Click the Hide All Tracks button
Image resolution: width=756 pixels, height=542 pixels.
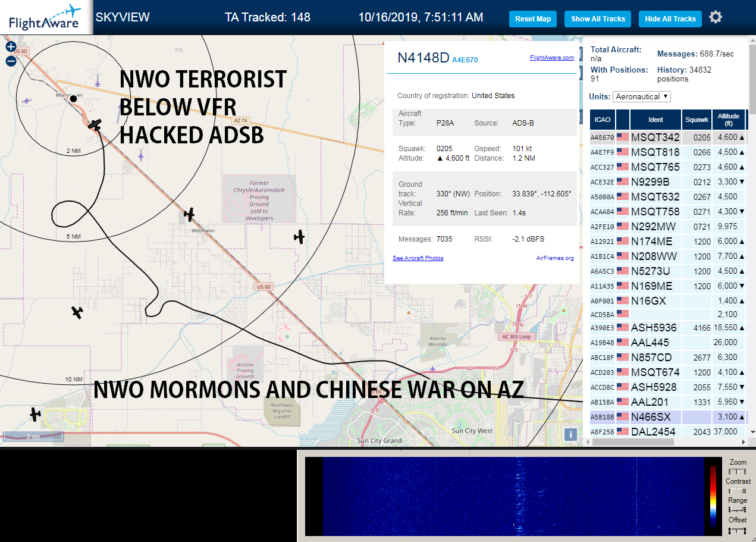pyautogui.click(x=670, y=19)
